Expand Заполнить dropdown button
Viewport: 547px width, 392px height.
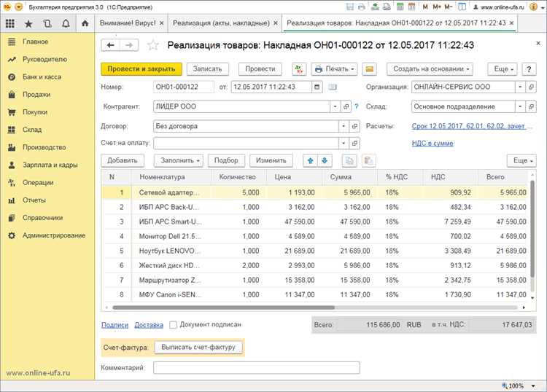179,160
